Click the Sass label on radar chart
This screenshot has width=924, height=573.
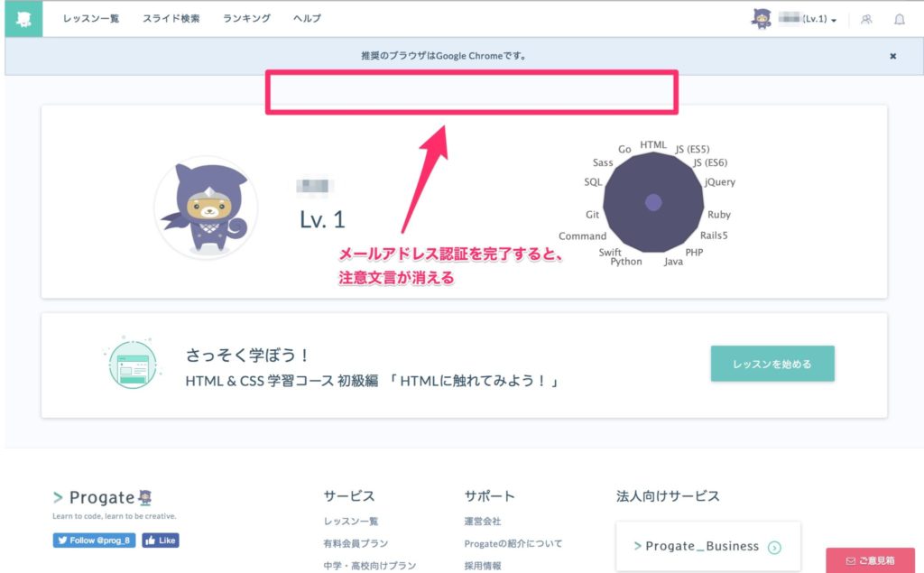click(x=603, y=162)
